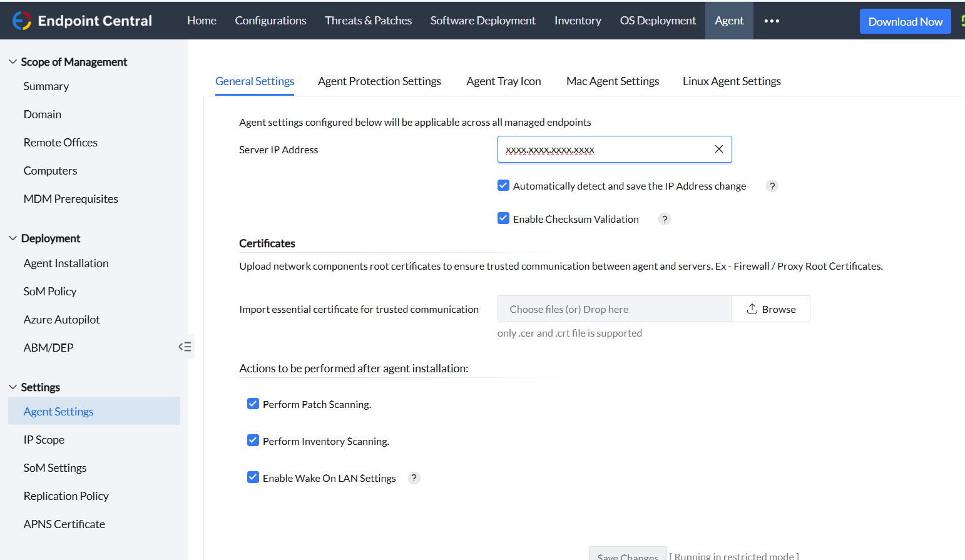This screenshot has height=560, width=965.
Task: Collapse the left sidebar panel
Action: tap(185, 347)
